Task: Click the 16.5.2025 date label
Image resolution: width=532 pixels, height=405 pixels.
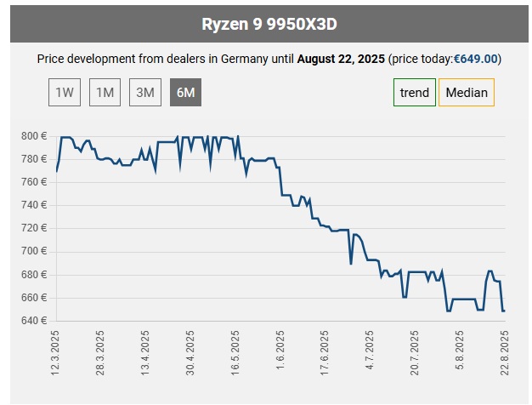Action: pyautogui.click(x=235, y=353)
